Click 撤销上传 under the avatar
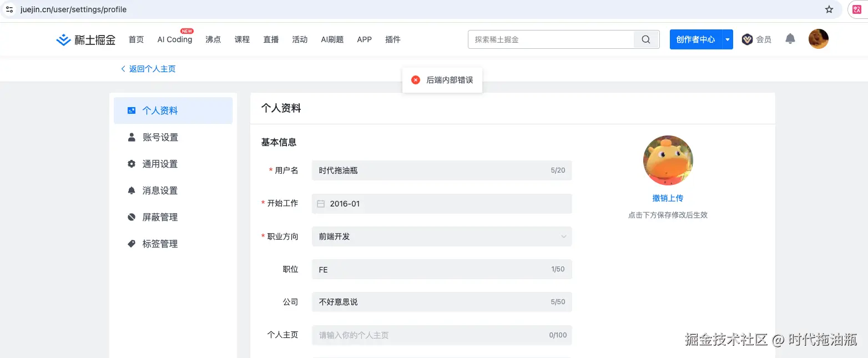Viewport: 868px width, 358px height. click(668, 198)
